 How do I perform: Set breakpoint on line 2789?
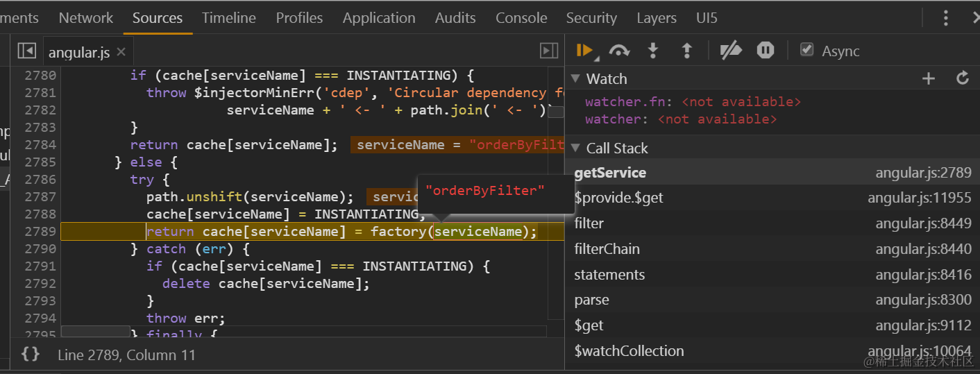point(40,232)
